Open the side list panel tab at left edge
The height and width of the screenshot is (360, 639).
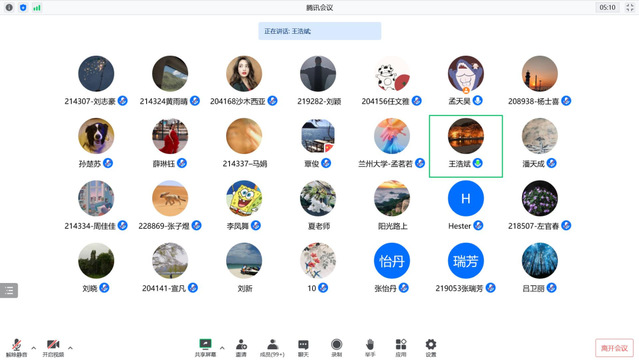coord(9,290)
